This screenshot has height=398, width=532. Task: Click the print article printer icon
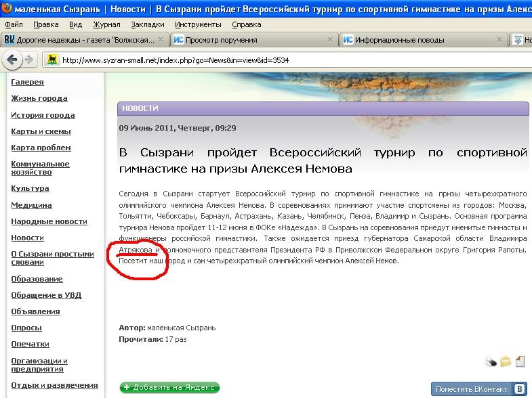tap(491, 362)
